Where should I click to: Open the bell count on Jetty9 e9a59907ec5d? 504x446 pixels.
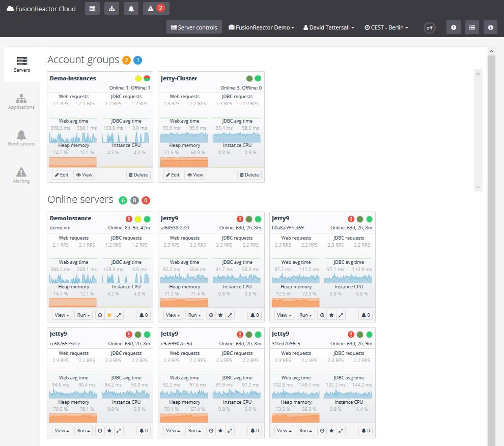pos(255,431)
